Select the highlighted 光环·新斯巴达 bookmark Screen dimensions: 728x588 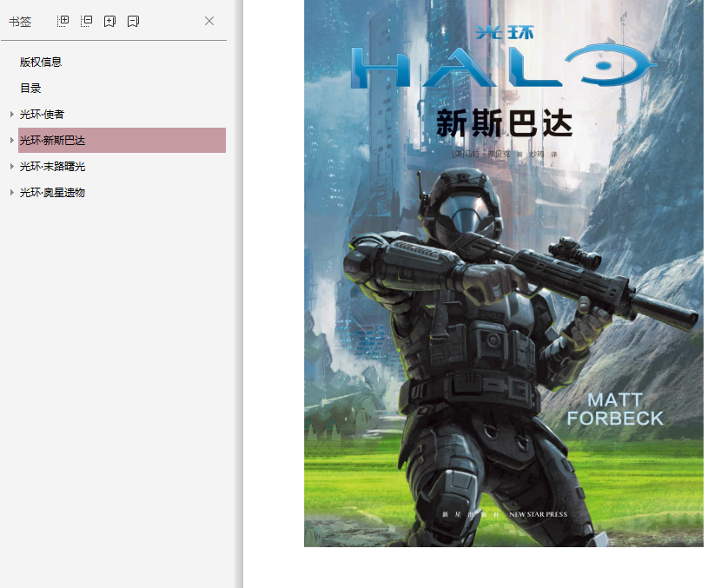[x=122, y=140]
